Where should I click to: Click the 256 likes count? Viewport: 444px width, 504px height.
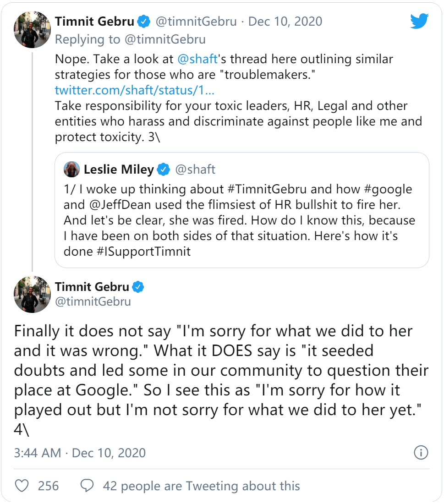pos(48,486)
